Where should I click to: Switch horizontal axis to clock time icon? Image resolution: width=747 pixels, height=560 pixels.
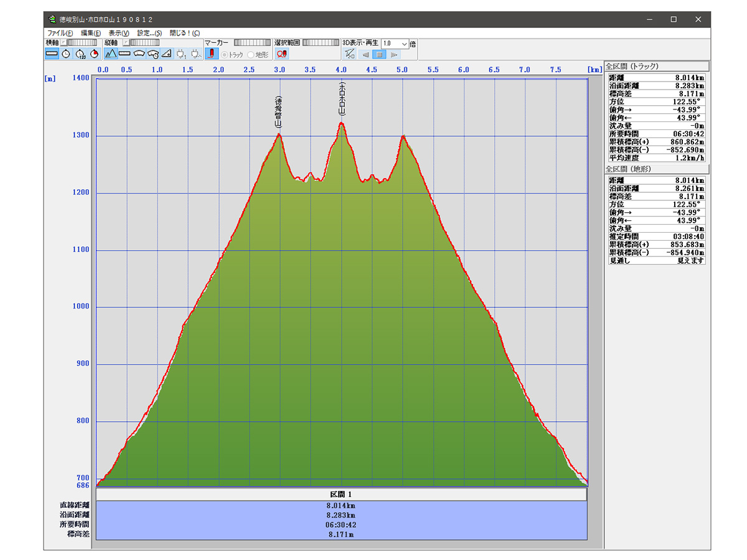[66, 54]
